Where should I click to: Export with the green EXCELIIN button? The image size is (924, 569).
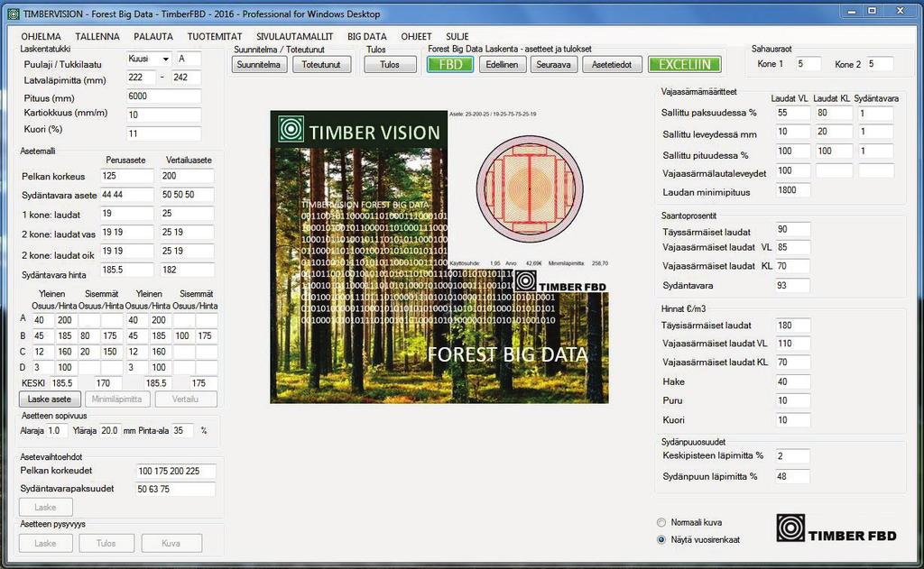click(685, 65)
